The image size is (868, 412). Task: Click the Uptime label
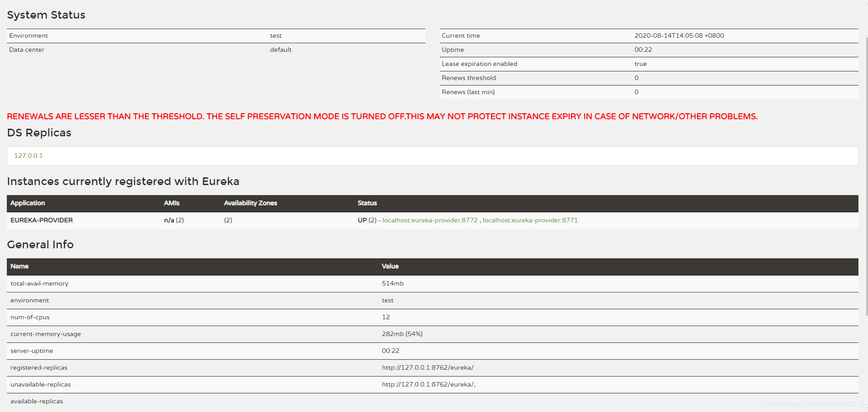[453, 50]
